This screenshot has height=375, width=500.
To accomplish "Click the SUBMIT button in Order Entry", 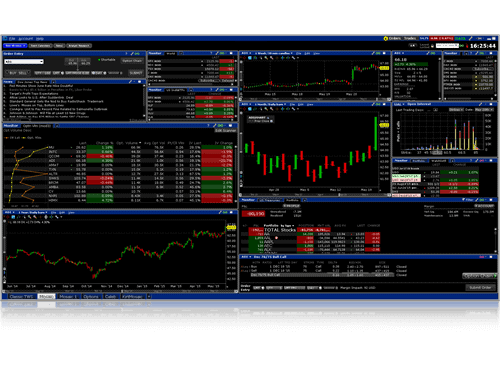I will (136, 73).
